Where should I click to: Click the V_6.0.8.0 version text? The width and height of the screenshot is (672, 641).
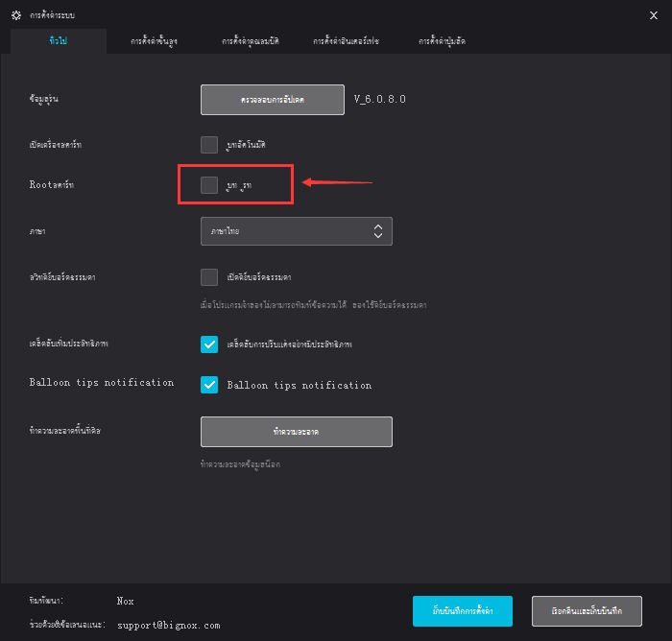coord(382,99)
